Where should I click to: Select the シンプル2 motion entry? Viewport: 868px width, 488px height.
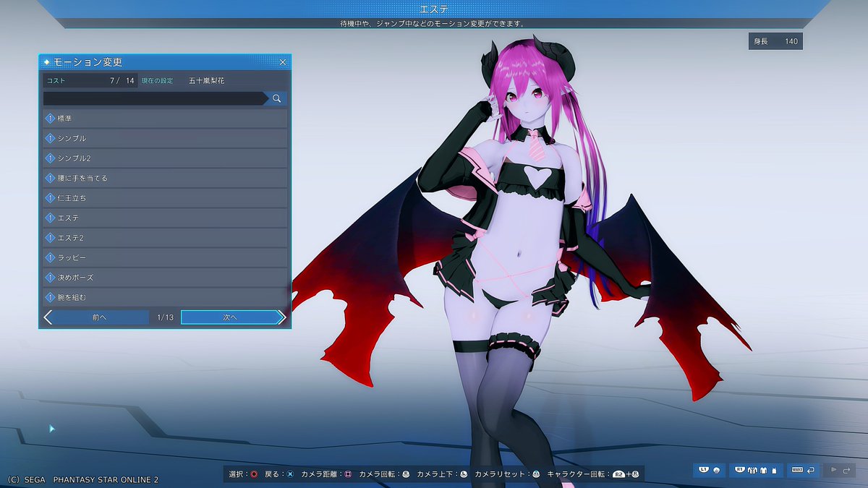click(x=165, y=158)
